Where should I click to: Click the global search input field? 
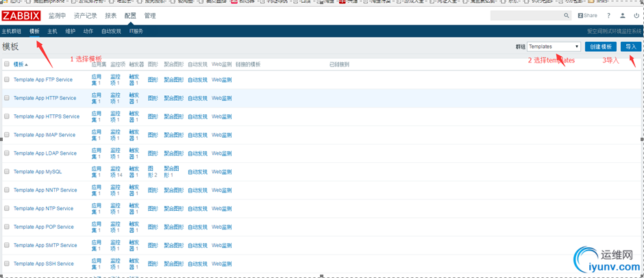click(x=527, y=16)
